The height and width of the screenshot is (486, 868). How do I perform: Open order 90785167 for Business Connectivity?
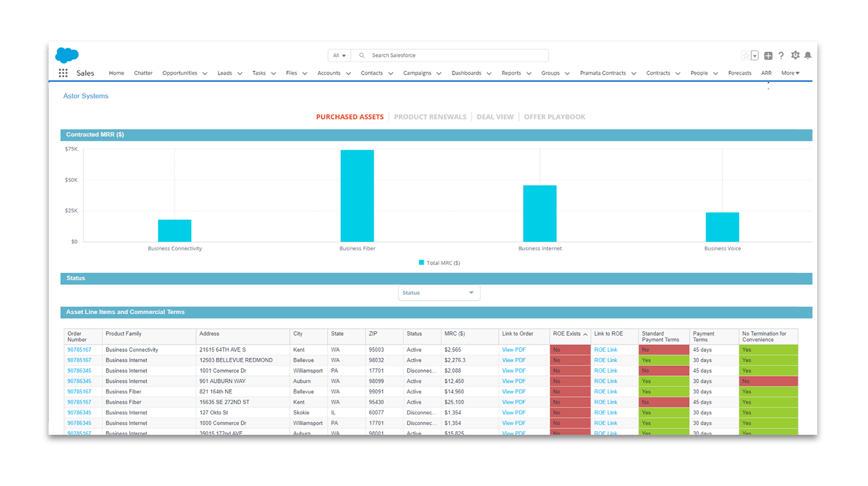(x=79, y=350)
